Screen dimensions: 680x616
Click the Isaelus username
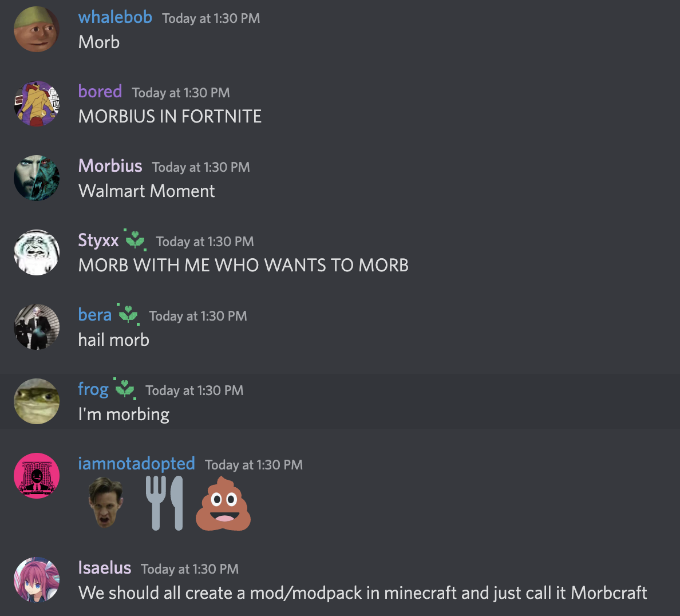click(x=105, y=568)
